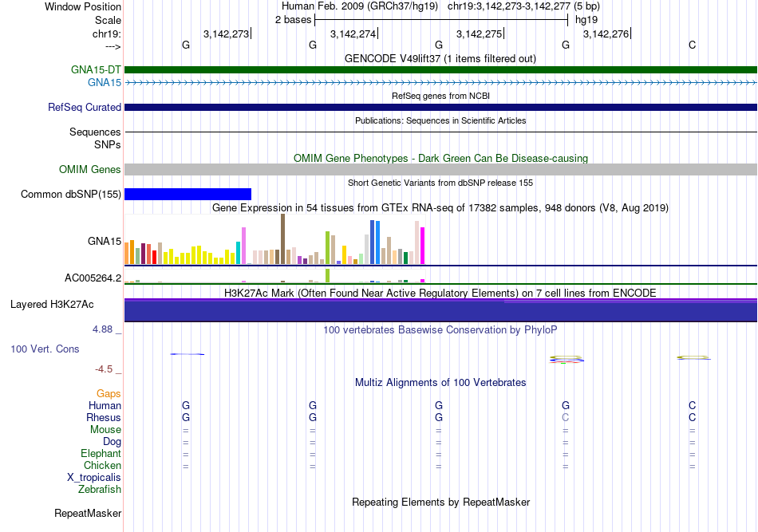Click the GNA15 intron arrow line
Screen dimensions: 758x532
coord(441,83)
